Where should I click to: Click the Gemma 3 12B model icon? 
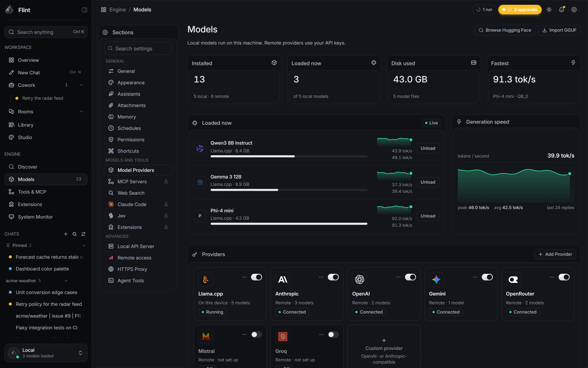pyautogui.click(x=200, y=182)
